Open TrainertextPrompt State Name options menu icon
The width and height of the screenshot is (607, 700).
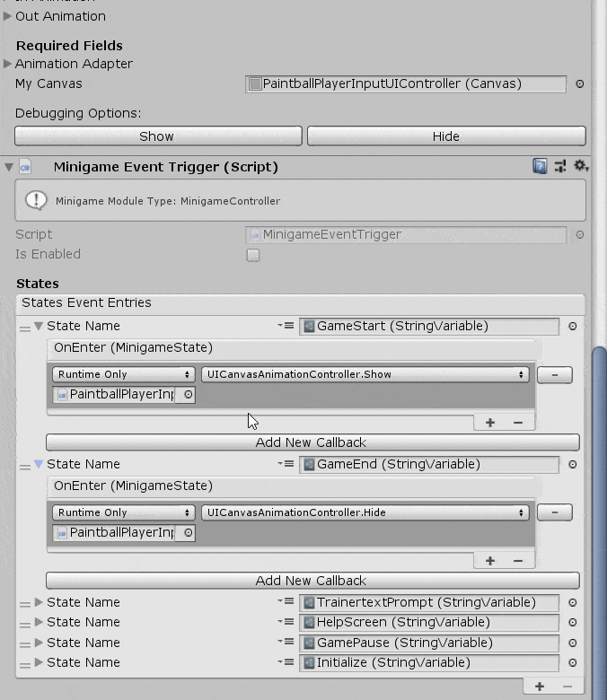click(x=286, y=601)
